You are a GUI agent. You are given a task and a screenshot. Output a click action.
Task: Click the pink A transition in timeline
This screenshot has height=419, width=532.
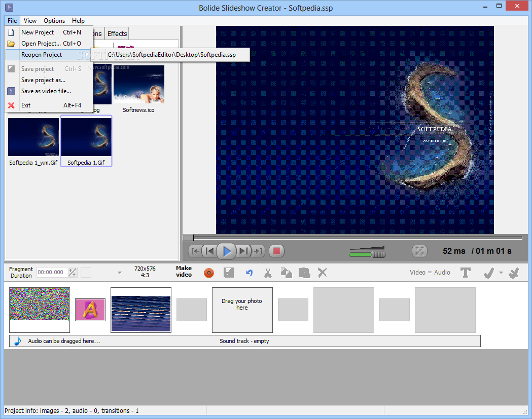coord(90,310)
